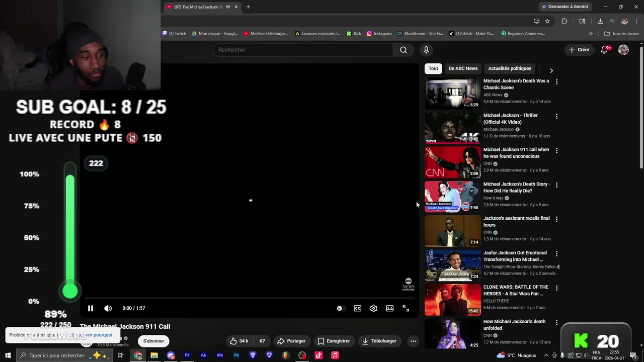The image size is (644, 362).
Task: Open the Kick bookmark
Action: pos(354,34)
